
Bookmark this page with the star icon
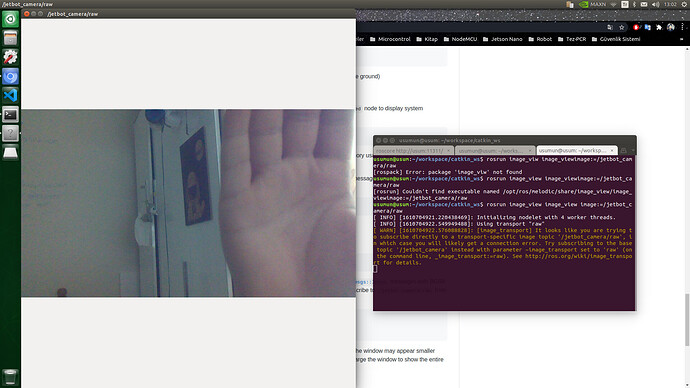click(x=621, y=27)
